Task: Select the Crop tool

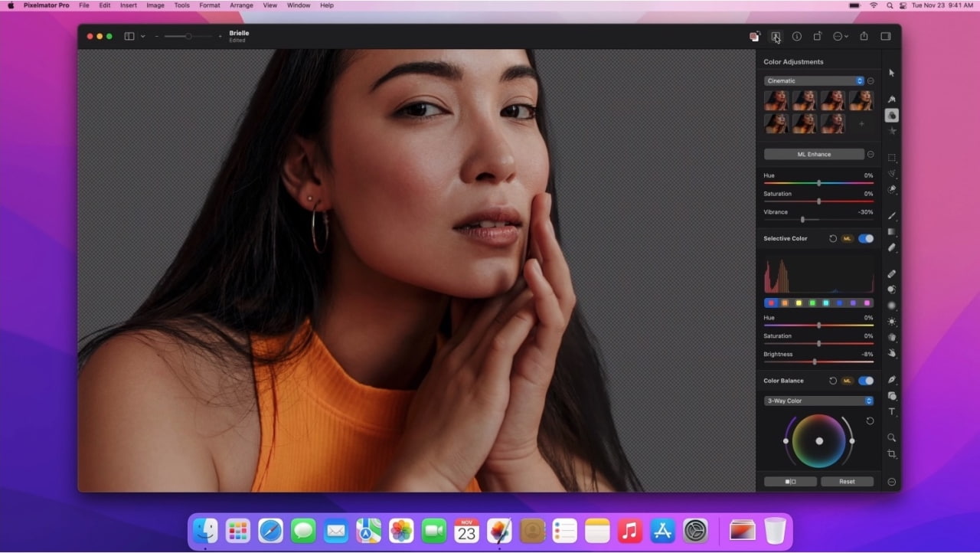Action: [891, 453]
